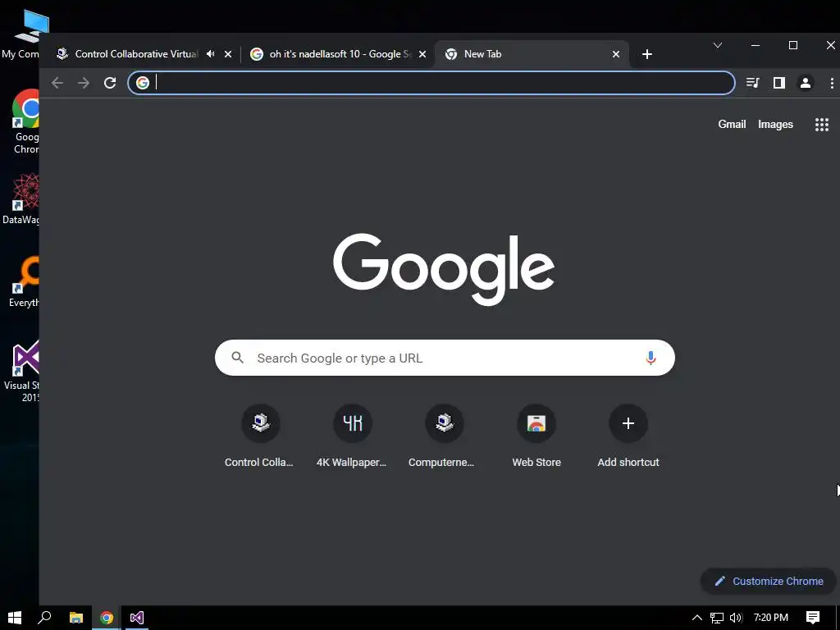Open taskbar search magnifier
The height and width of the screenshot is (630, 840).
point(45,618)
